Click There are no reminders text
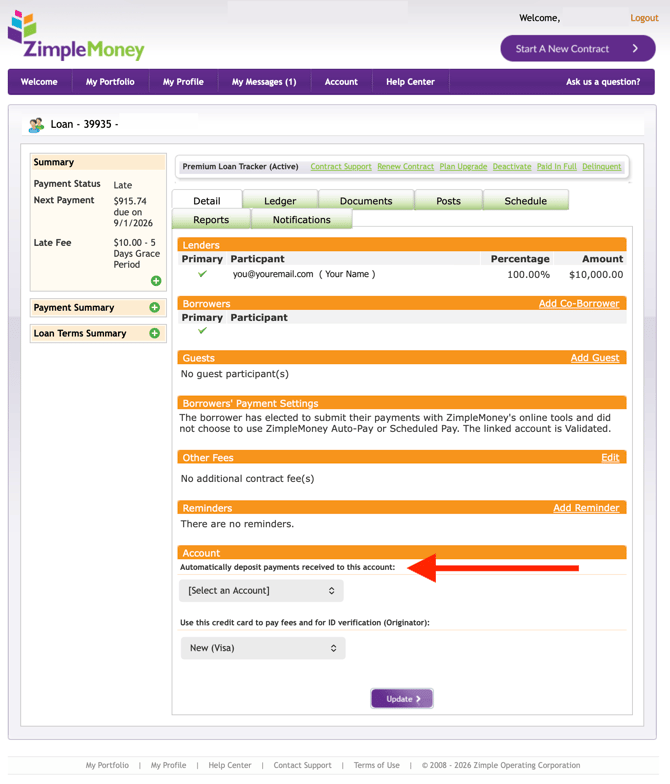Viewport: 670px width, 784px height. pos(237,524)
